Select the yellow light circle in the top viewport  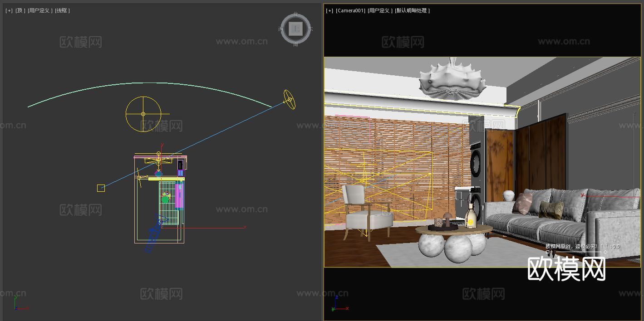click(x=144, y=114)
